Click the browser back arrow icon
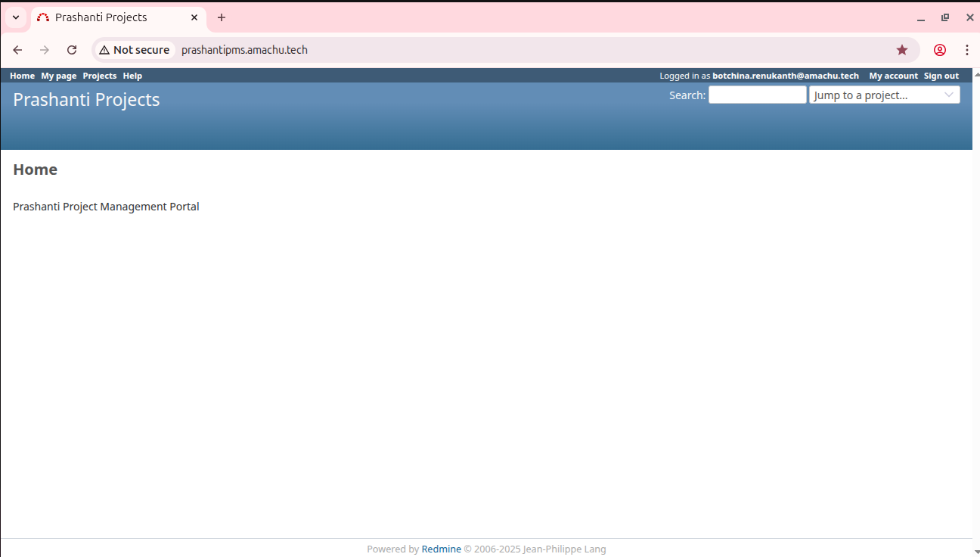Viewport: 980px width, 557px height. 17,50
